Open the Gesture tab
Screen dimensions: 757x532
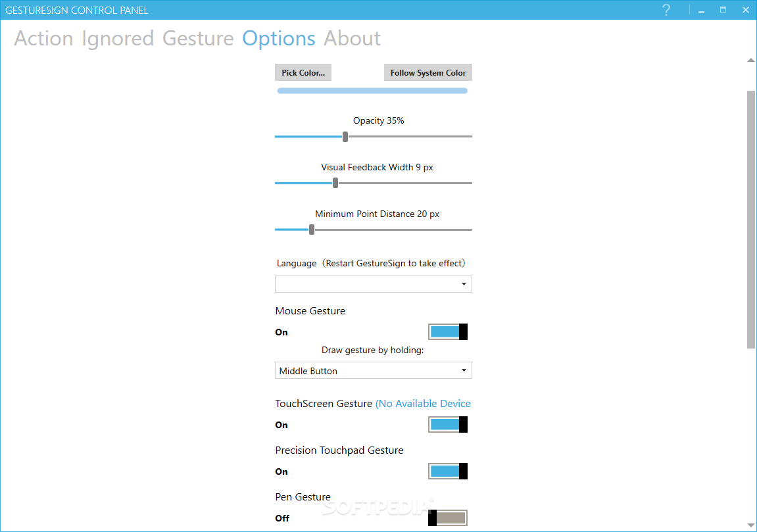198,39
